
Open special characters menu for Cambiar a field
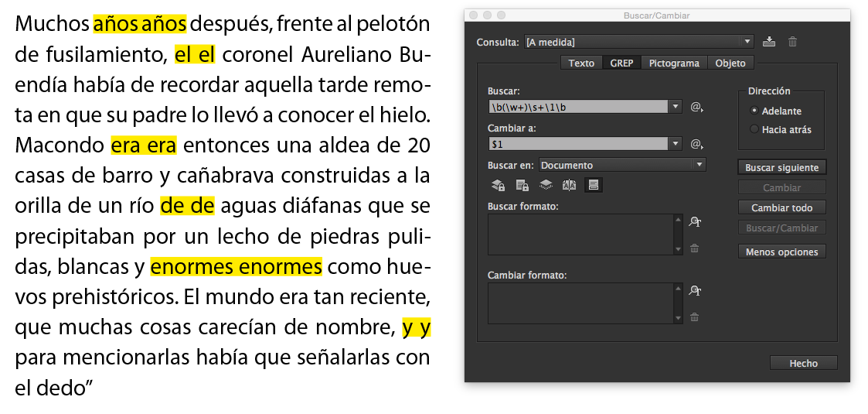click(x=696, y=144)
